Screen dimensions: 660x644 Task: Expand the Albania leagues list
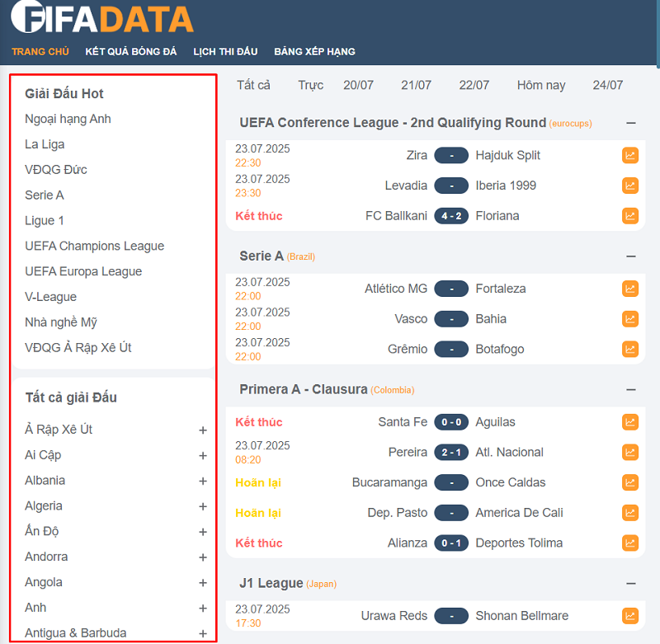pos(202,481)
